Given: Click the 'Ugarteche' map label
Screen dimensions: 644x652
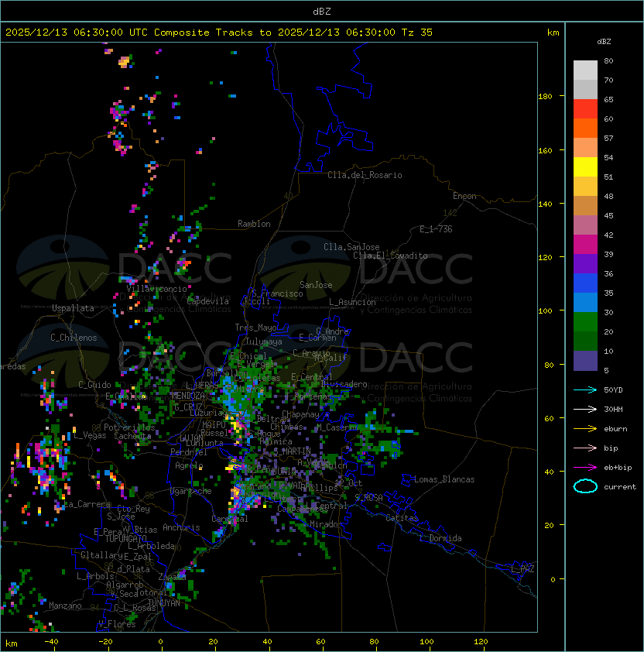Looking at the screenshot, I should pyautogui.click(x=191, y=491).
